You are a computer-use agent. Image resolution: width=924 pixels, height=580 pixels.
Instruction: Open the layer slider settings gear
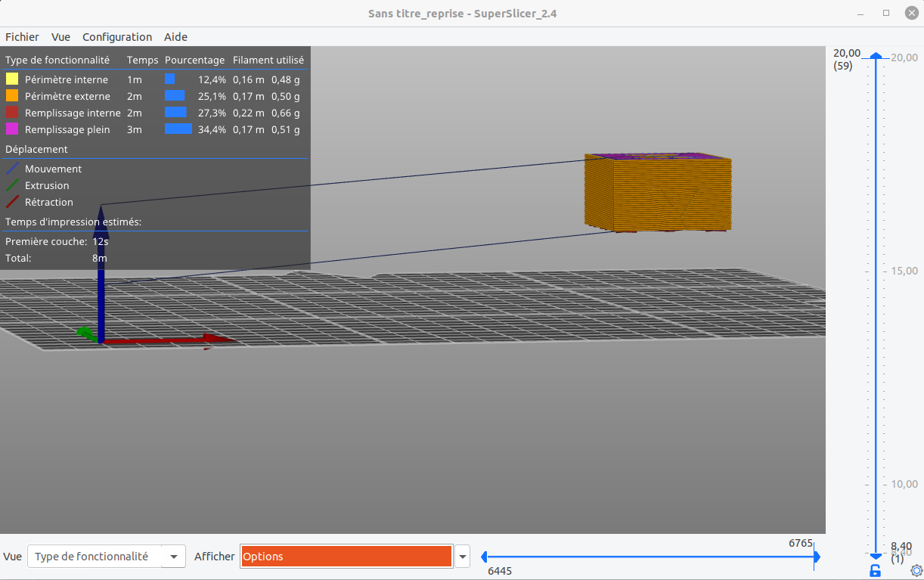[x=916, y=570]
